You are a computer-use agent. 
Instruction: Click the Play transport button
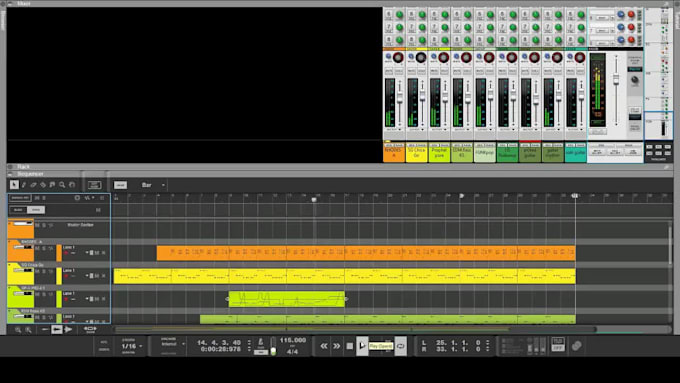(362, 346)
